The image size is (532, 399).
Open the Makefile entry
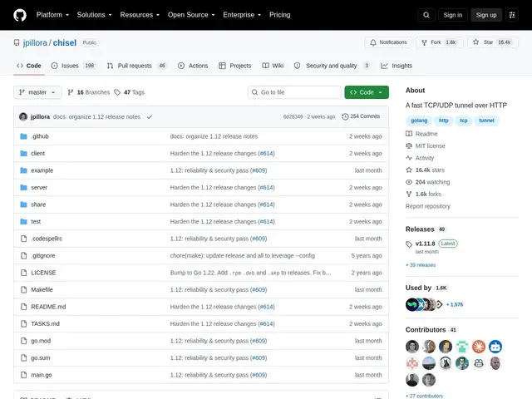[42, 290]
